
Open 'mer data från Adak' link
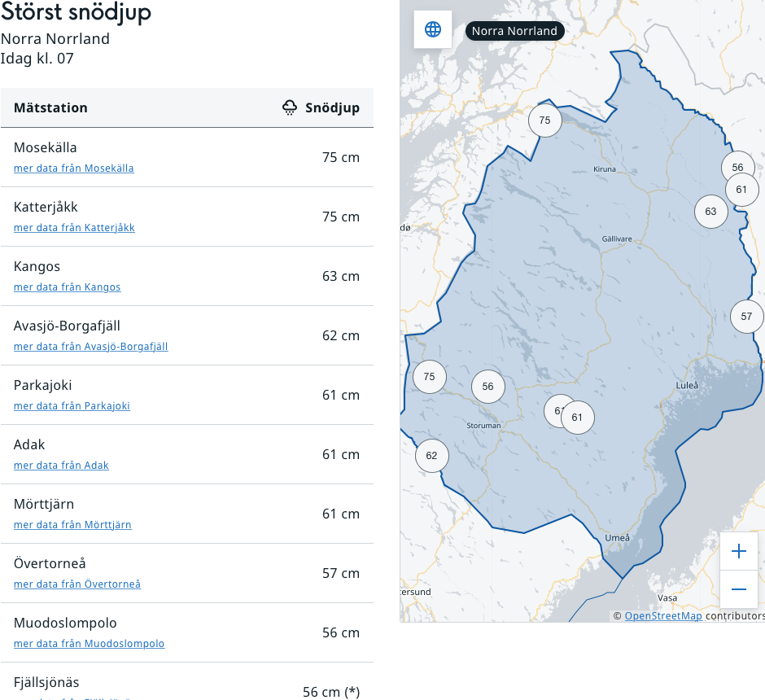click(61, 466)
